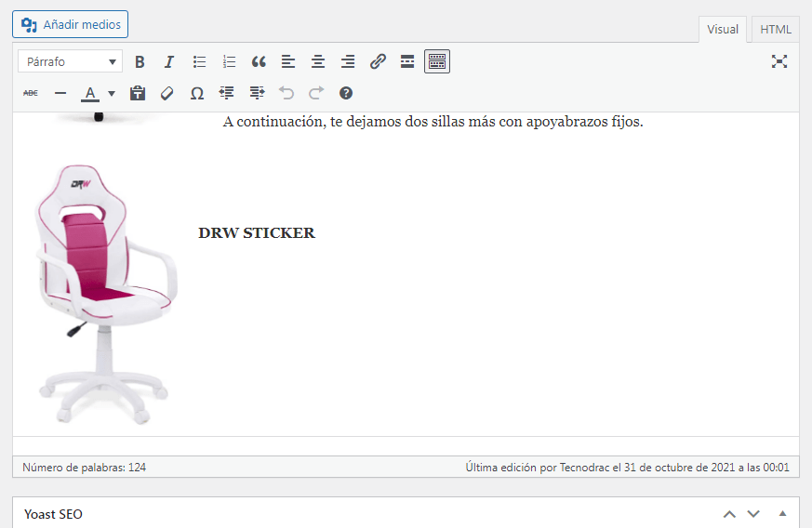The image size is (812, 528).
Task: Insert a horizontal line
Action: [60, 93]
